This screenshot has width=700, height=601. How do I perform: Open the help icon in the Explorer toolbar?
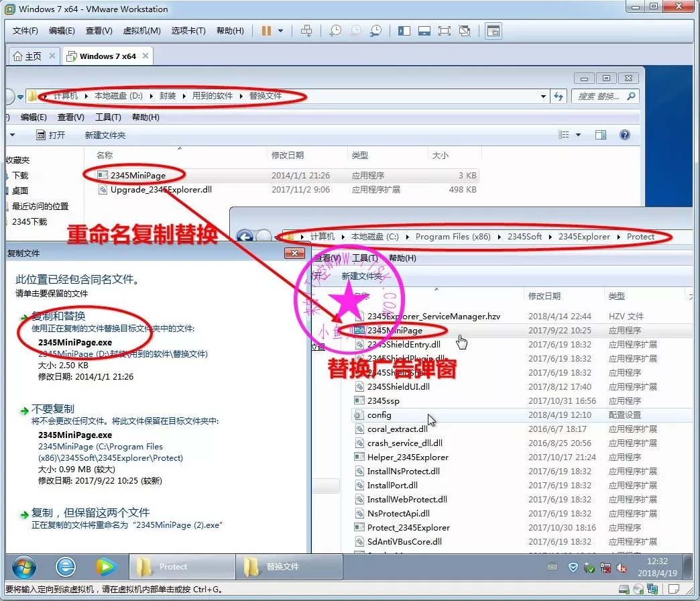pos(625,135)
